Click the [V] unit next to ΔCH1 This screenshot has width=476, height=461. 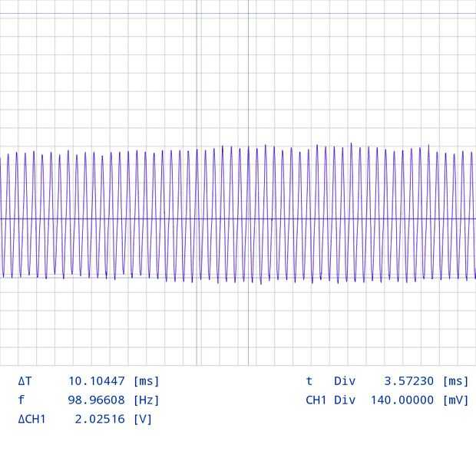point(143,420)
